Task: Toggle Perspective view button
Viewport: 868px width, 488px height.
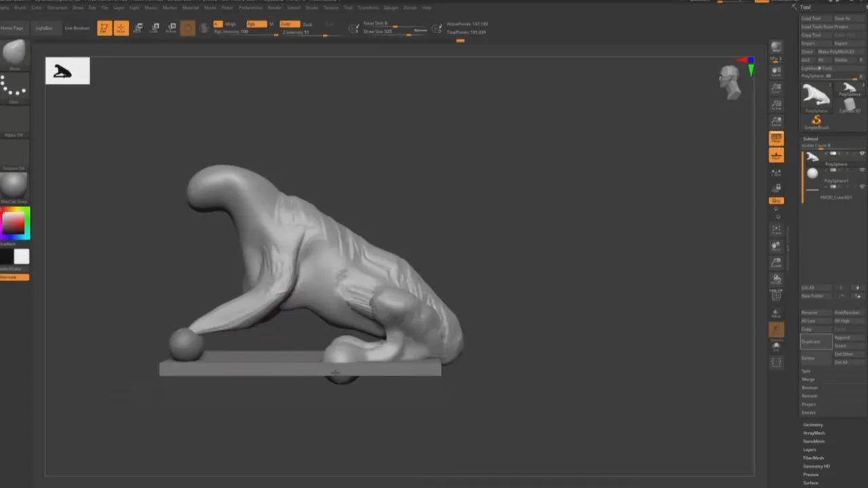Action: click(x=776, y=138)
